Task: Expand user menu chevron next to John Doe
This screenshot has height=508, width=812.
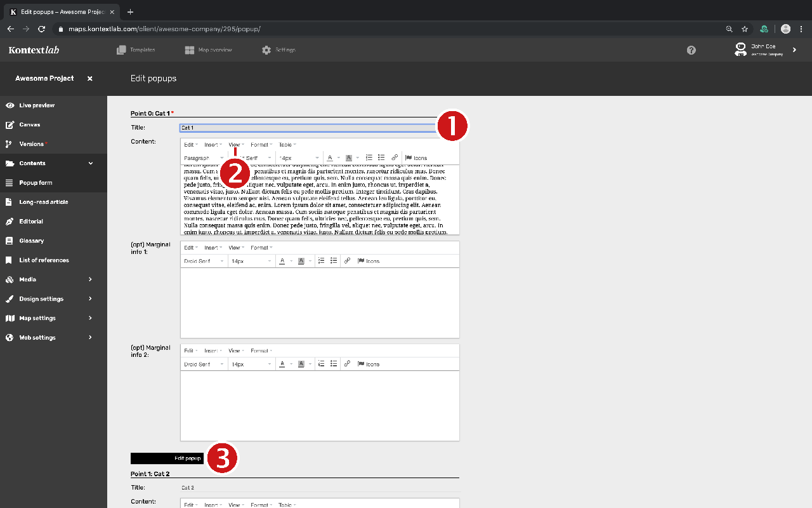Action: point(795,50)
